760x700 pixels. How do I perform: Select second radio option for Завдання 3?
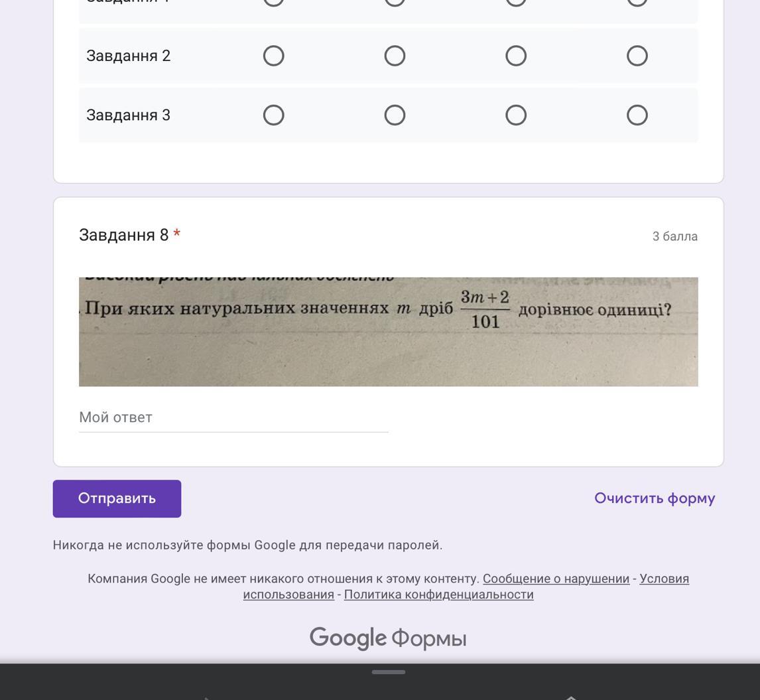pos(395,115)
